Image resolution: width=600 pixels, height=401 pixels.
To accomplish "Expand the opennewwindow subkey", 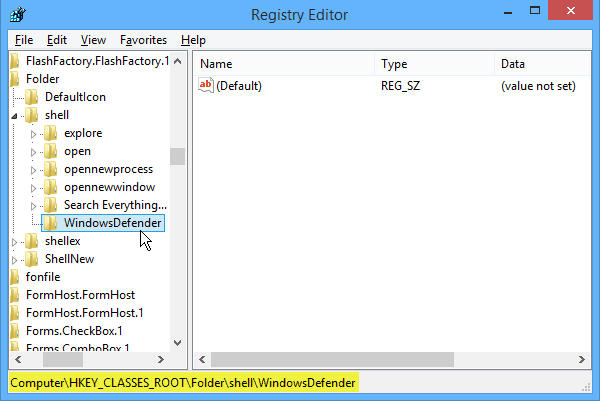I will click(x=33, y=188).
